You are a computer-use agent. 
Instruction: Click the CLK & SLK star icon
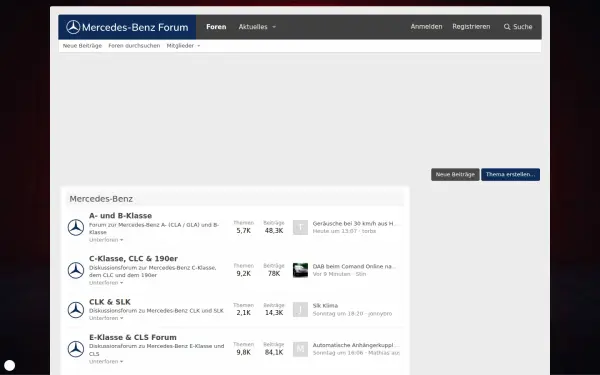(76, 310)
